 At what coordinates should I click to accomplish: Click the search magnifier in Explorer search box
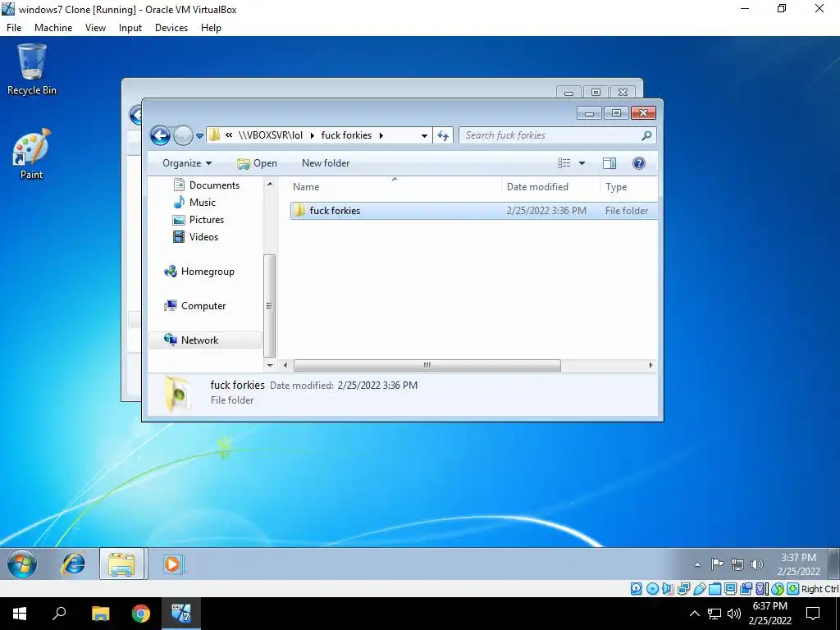646,135
